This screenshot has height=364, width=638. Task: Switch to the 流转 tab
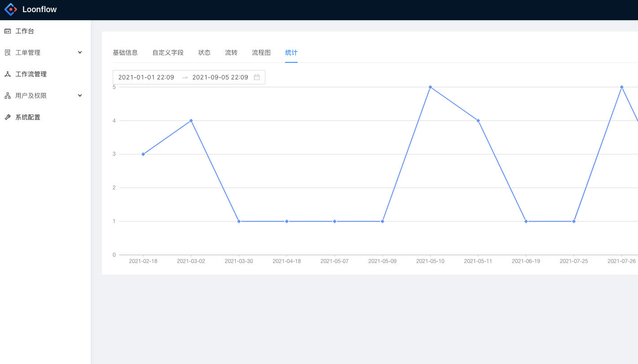[231, 53]
